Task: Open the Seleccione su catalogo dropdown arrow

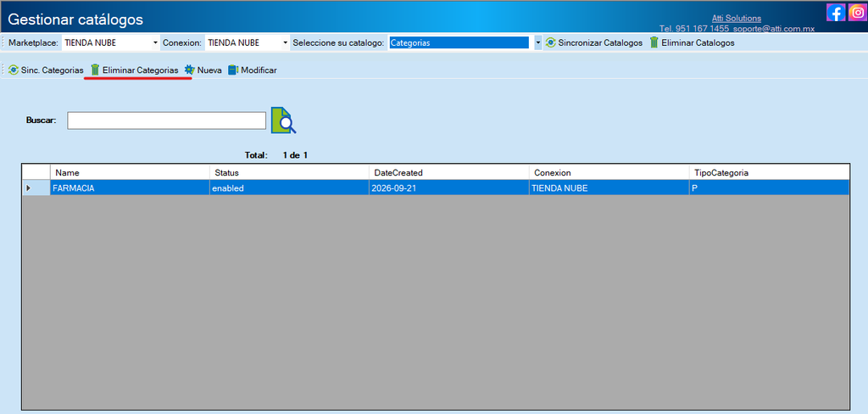Action: (537, 42)
